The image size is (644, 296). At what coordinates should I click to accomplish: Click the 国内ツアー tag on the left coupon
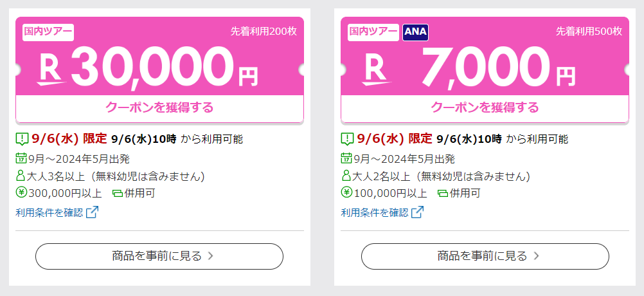pyautogui.click(x=48, y=32)
